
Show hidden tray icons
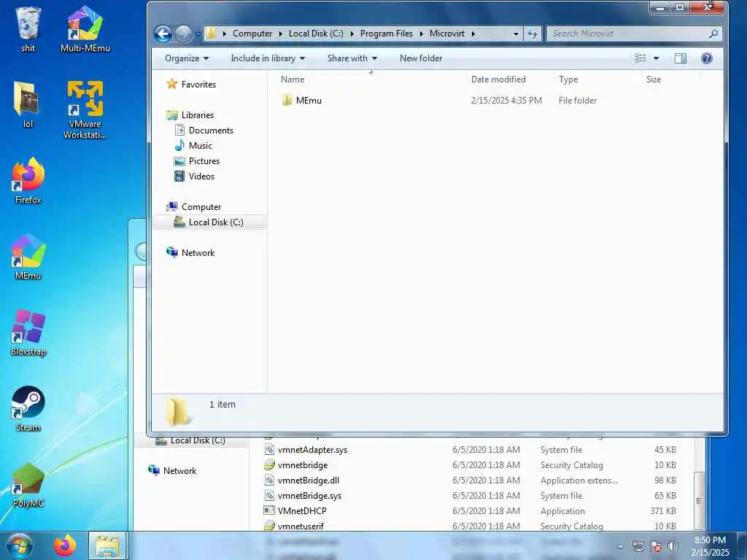(x=620, y=547)
